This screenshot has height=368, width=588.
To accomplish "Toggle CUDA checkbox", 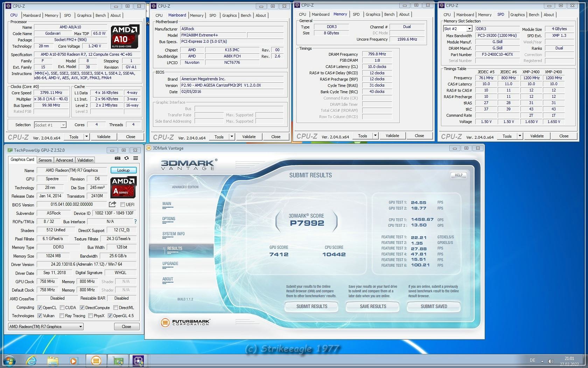I will [62, 307].
